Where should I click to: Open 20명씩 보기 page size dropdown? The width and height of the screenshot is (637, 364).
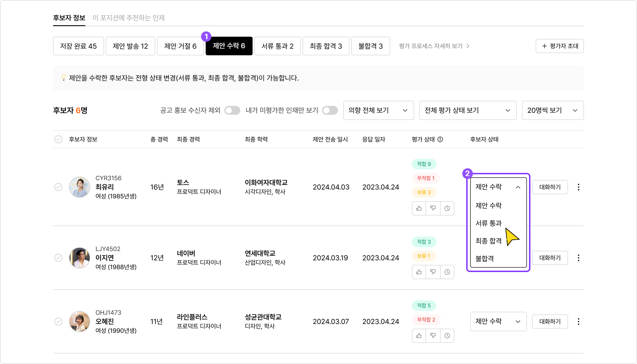[553, 110]
